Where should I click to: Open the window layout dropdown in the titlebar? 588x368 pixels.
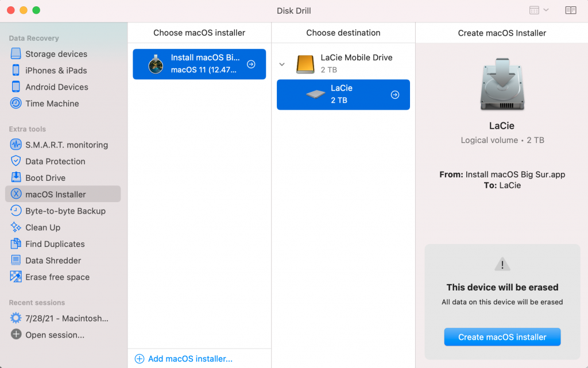point(539,10)
